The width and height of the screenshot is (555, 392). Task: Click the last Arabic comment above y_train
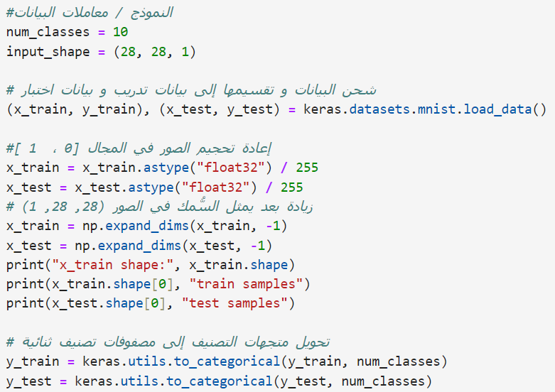(168, 342)
